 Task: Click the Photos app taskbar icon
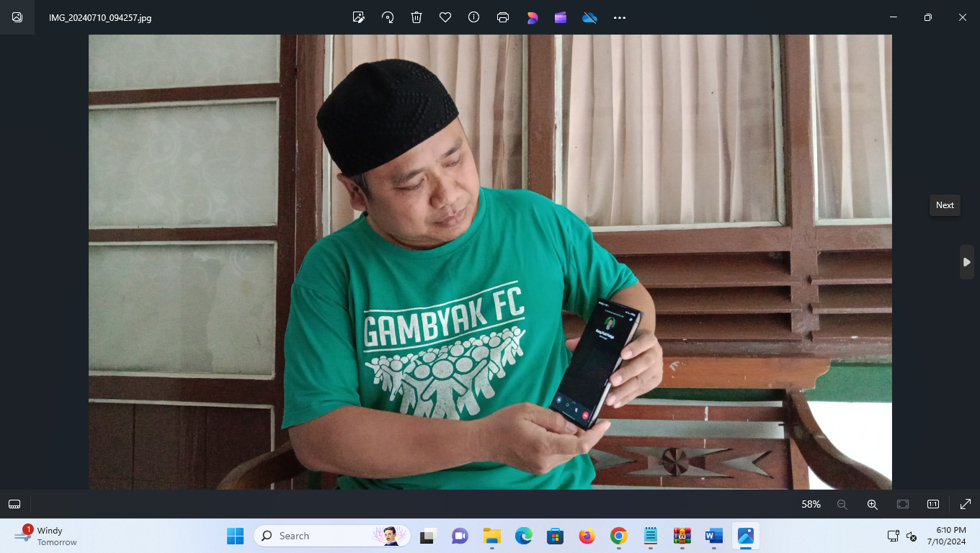745,536
